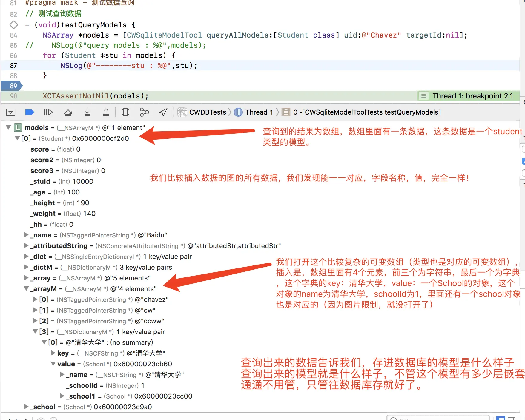
Task: Expand the _array variable
Action: tap(26, 278)
